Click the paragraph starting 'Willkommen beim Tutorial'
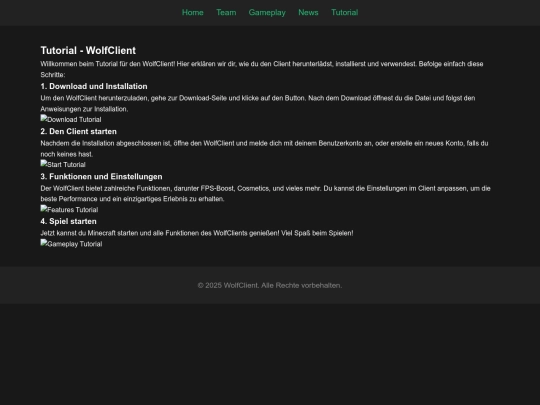The height and width of the screenshot is (405, 540). click(x=262, y=69)
